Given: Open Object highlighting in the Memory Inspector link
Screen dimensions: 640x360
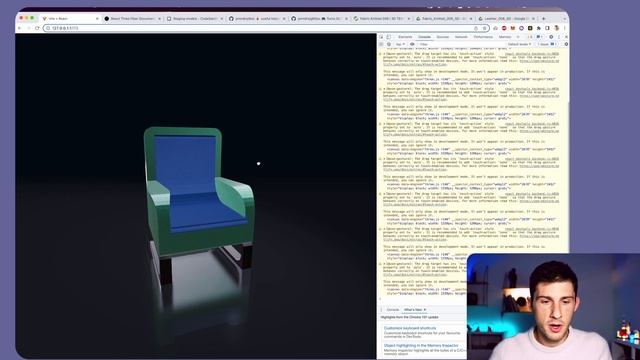Looking at the screenshot, I should [421, 345].
